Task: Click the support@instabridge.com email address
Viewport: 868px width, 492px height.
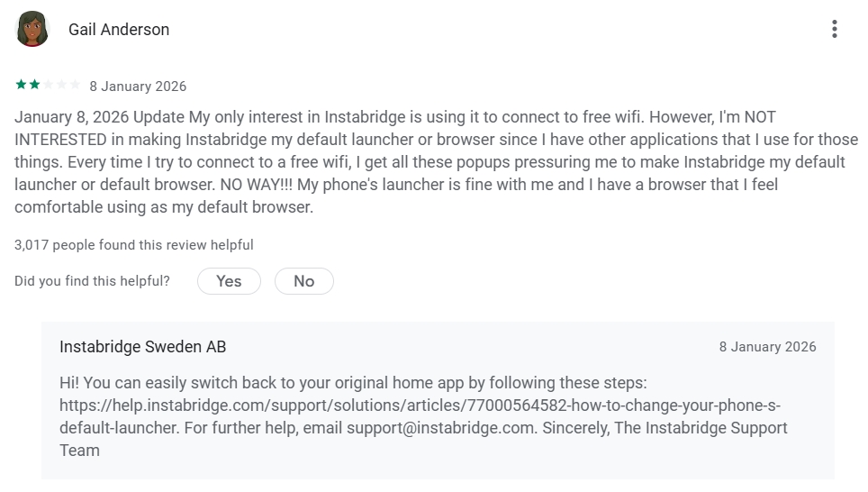Action: (440, 428)
